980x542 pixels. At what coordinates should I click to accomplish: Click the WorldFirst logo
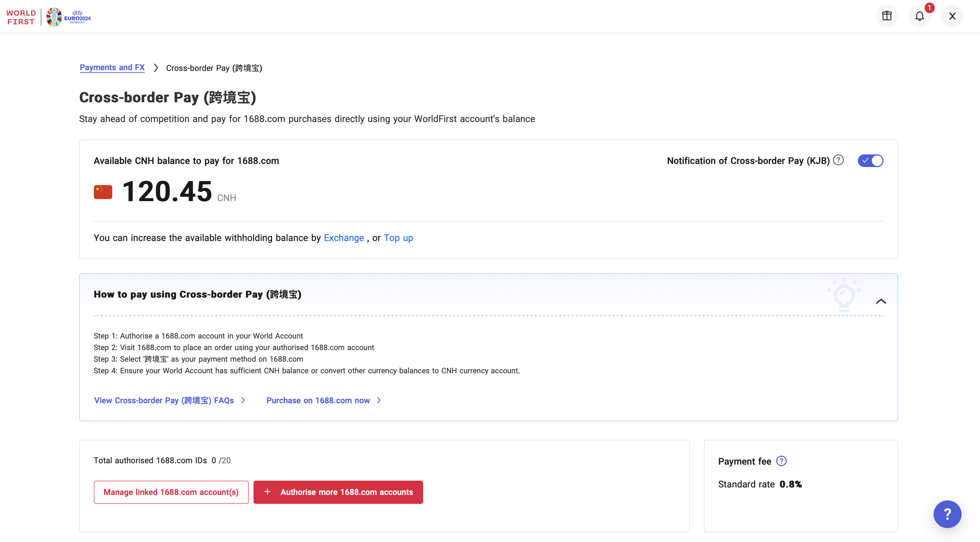pyautogui.click(x=21, y=17)
